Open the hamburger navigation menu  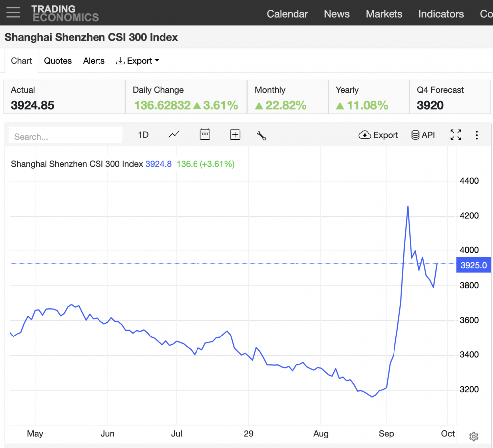[13, 13]
